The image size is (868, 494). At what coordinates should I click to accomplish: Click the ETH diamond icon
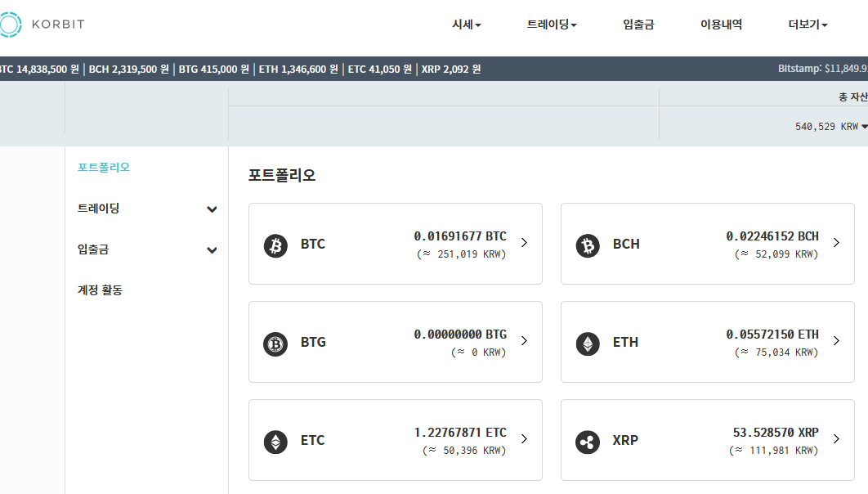click(588, 344)
